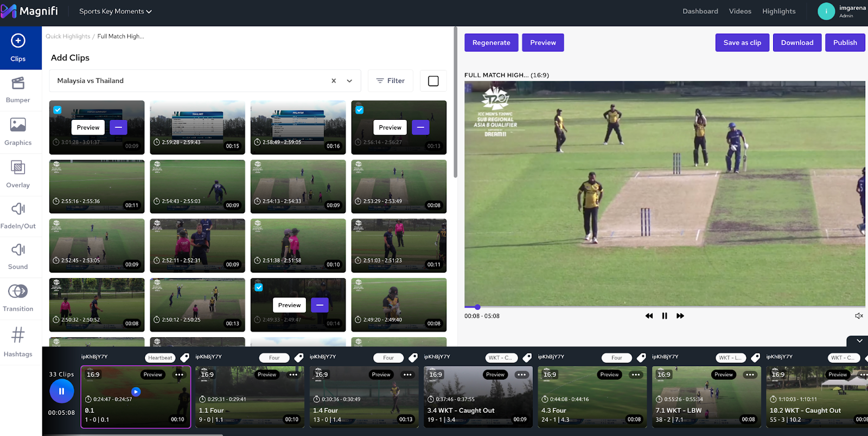
Task: Click Preview next to Regenerate
Action: point(543,43)
